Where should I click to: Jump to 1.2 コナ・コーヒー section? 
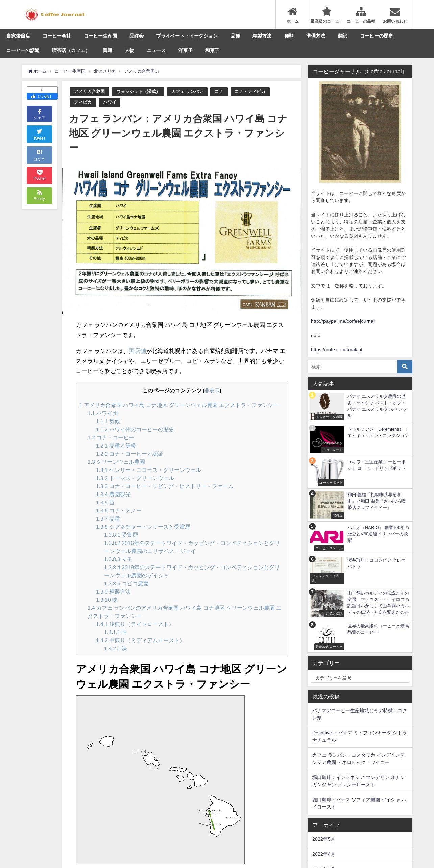[111, 438]
